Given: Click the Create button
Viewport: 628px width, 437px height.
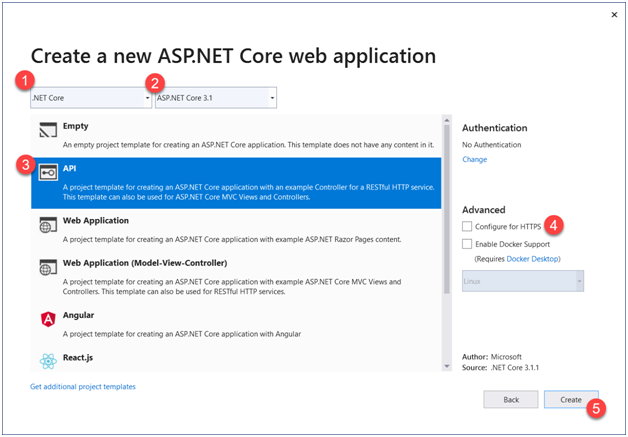Looking at the screenshot, I should pos(571,399).
